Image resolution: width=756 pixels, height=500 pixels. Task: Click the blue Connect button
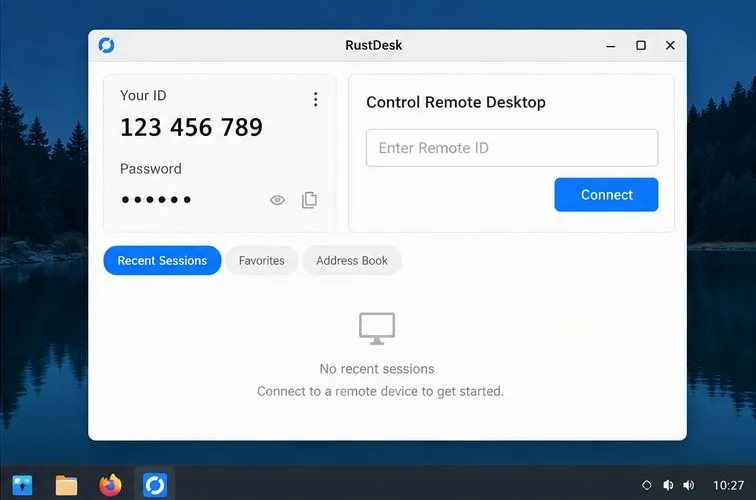(x=606, y=194)
